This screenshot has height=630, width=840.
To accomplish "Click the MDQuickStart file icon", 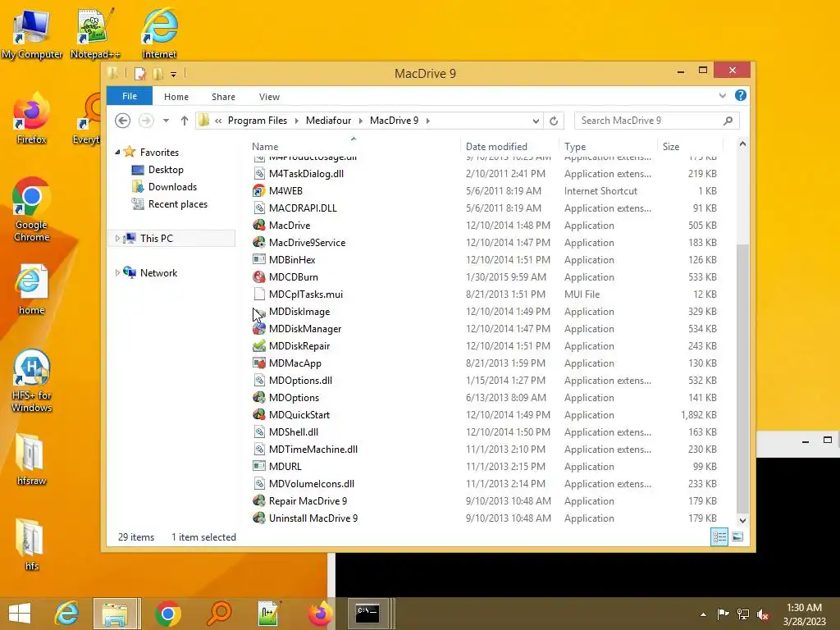I will click(x=258, y=414).
